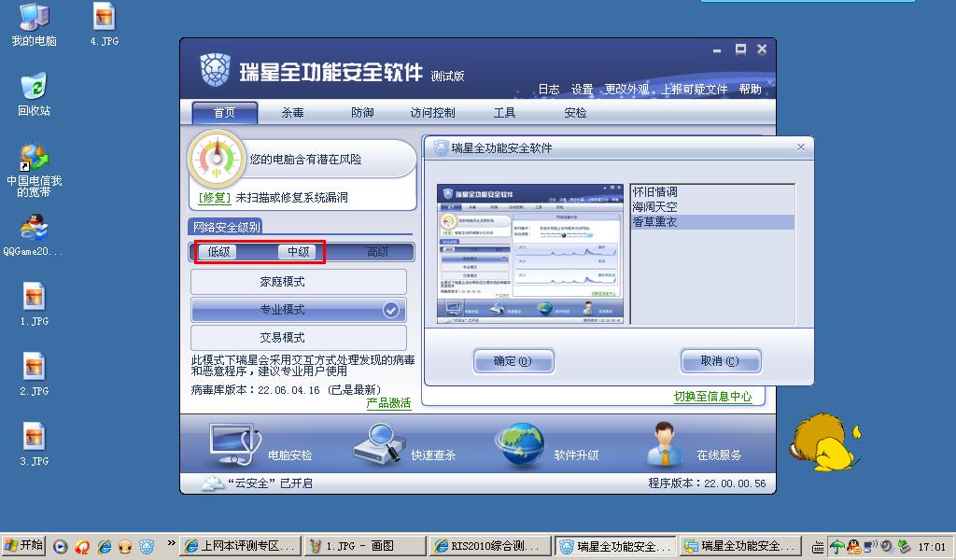Image resolution: width=956 pixels, height=560 pixels.
Task: Set security level to 低级
Action: pos(218,252)
